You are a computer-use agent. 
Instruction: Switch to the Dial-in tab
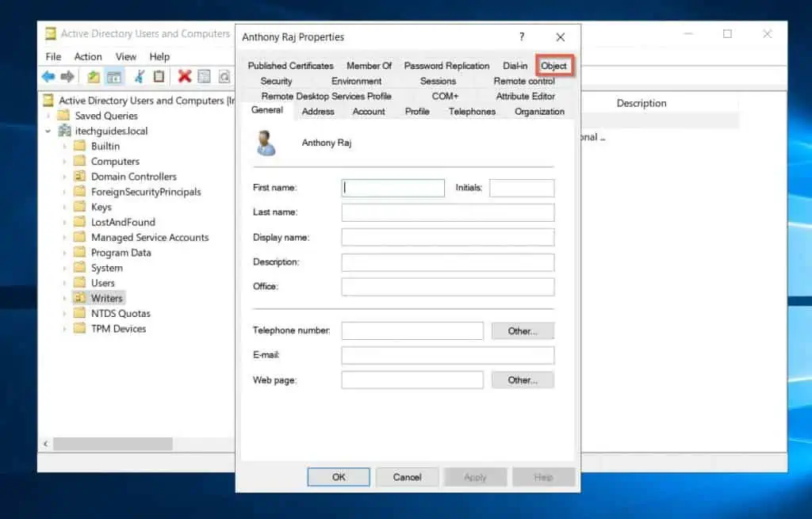(515, 66)
